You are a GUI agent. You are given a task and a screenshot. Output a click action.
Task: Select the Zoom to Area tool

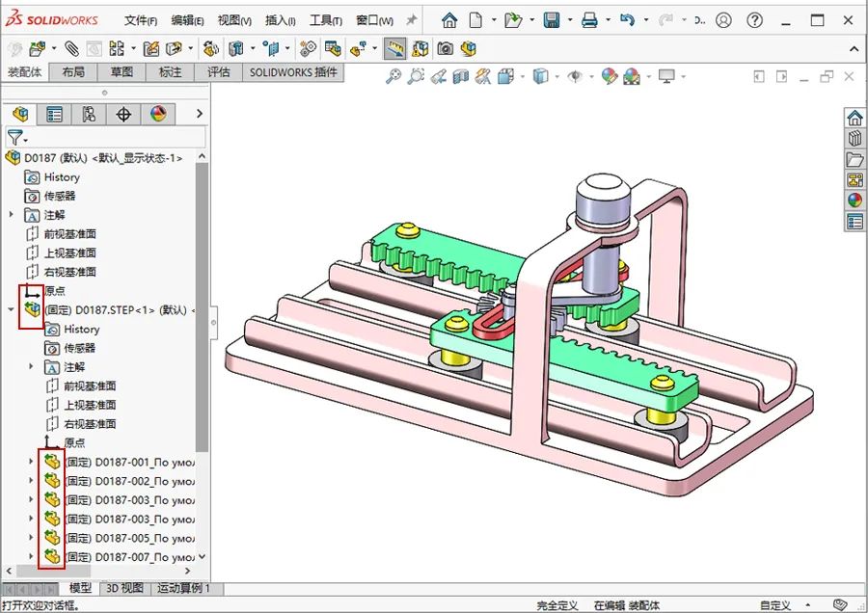416,76
